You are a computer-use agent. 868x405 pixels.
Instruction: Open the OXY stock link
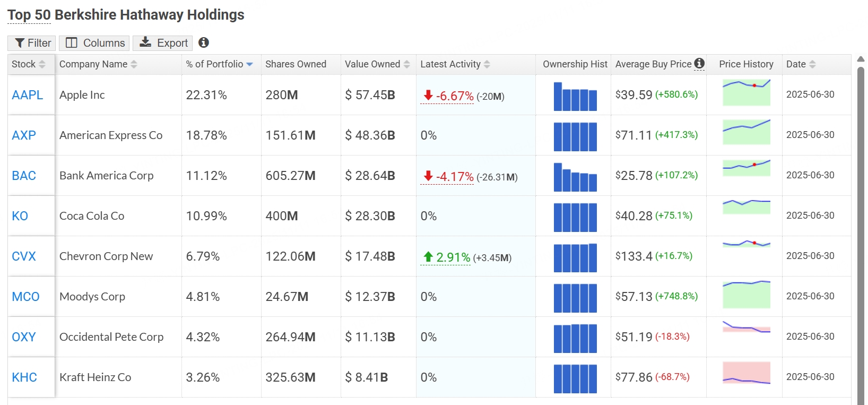24,337
